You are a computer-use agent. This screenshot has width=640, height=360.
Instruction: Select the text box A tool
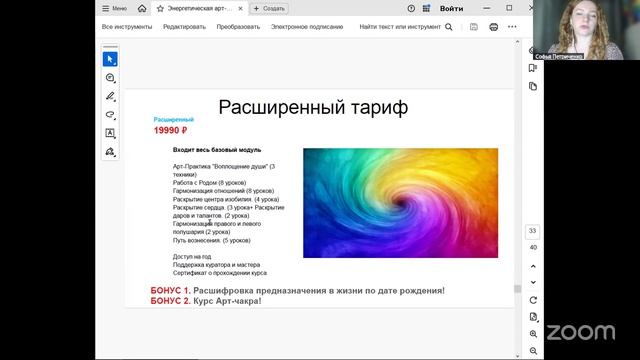point(110,133)
